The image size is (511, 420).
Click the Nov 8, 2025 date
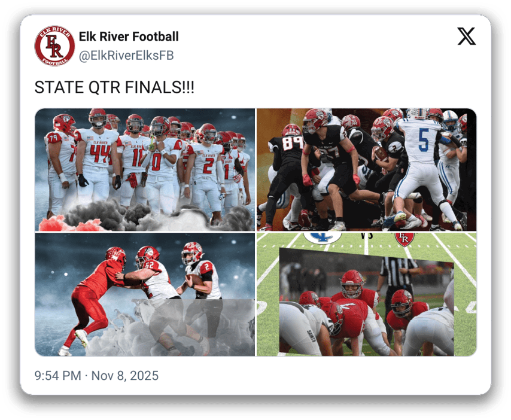(x=125, y=376)
